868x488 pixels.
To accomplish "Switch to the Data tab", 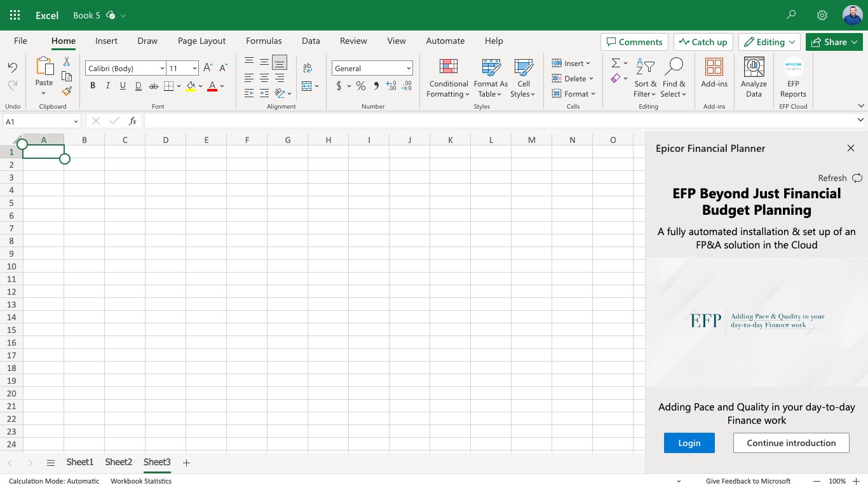I will 311,41.
